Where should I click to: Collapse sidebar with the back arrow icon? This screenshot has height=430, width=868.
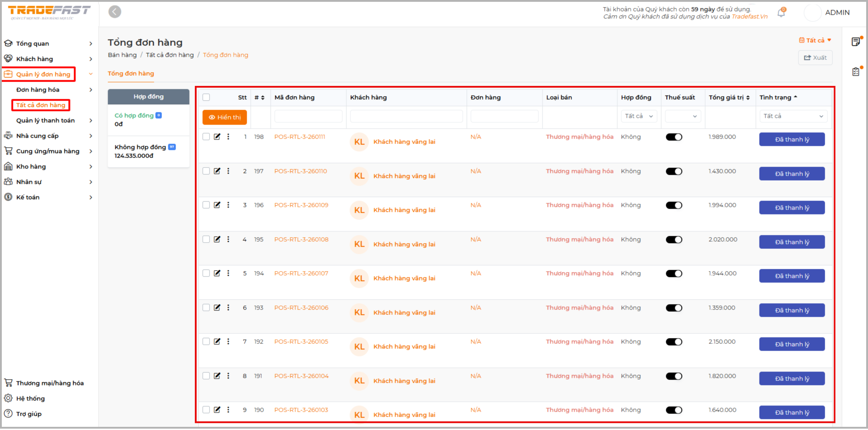coord(115,12)
